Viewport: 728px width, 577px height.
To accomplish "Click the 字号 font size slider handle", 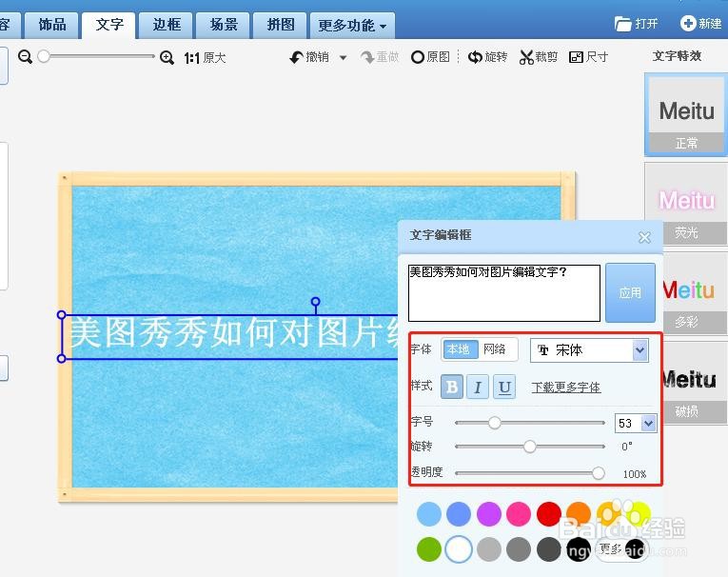I will pos(495,423).
